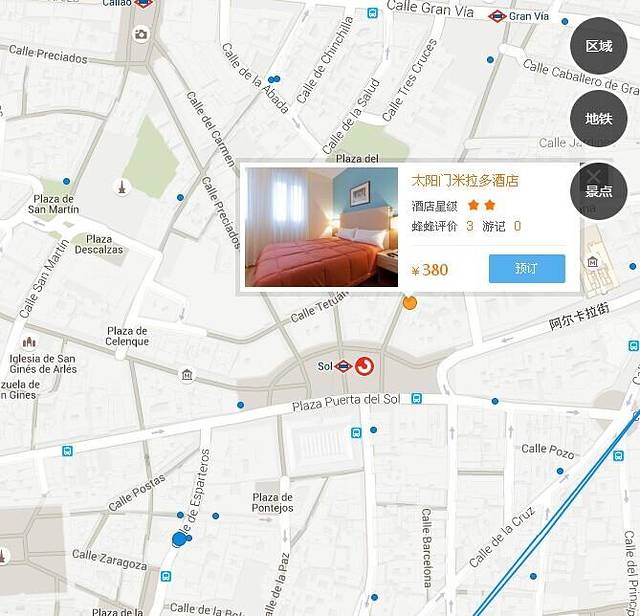The width and height of the screenshot is (640, 616).
Task: Click the bus stop icon beside Plaza Puerta del Sol label
Action: pos(416,399)
